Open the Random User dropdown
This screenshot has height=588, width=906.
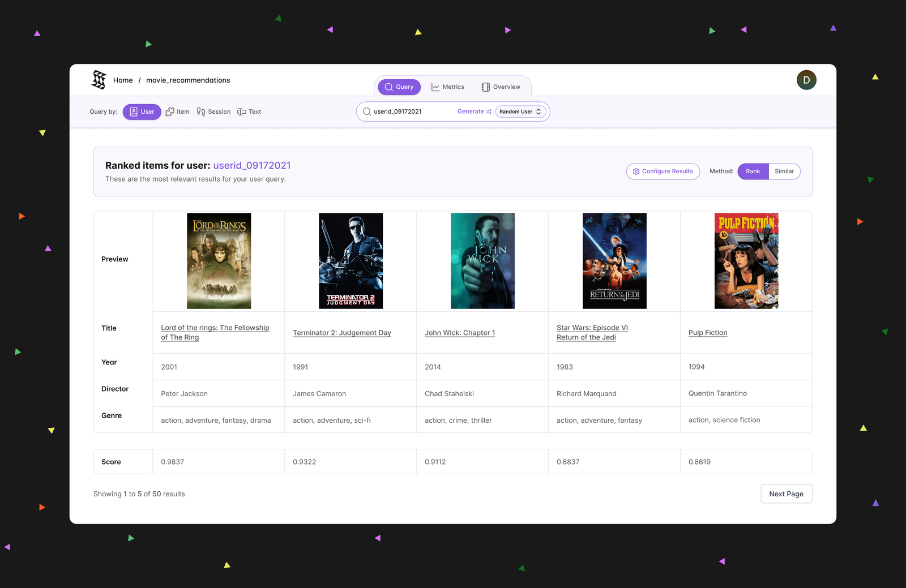coord(520,111)
